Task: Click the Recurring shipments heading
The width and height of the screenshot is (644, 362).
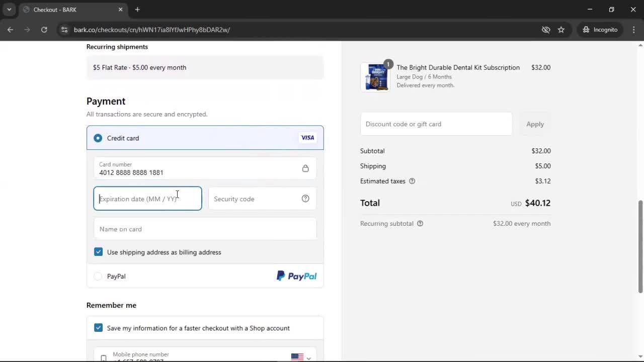Action: [117, 47]
